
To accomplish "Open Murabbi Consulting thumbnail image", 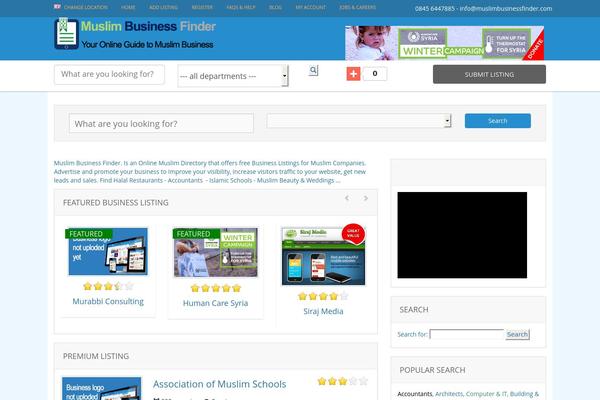I will click(108, 251).
